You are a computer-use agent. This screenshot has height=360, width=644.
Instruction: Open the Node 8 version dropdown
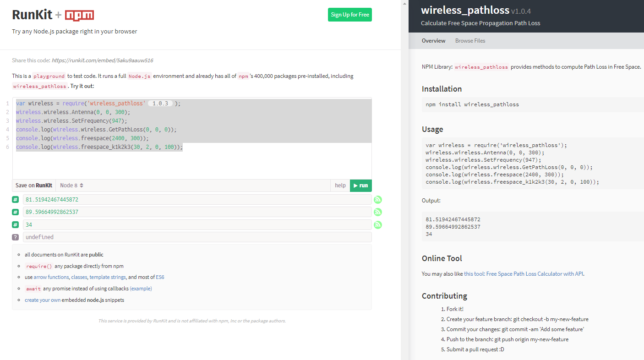click(72, 185)
